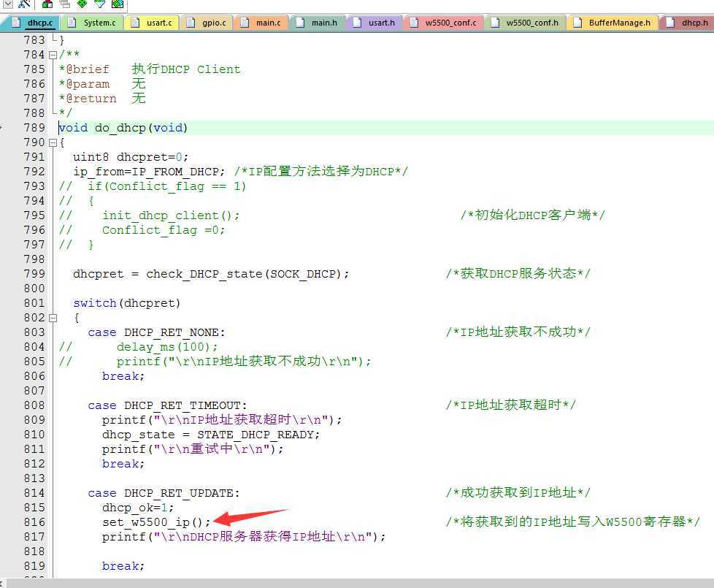Click 'case DHCP_RET_UPDATE:' label
Screen dimensions: 714x588
point(164,493)
